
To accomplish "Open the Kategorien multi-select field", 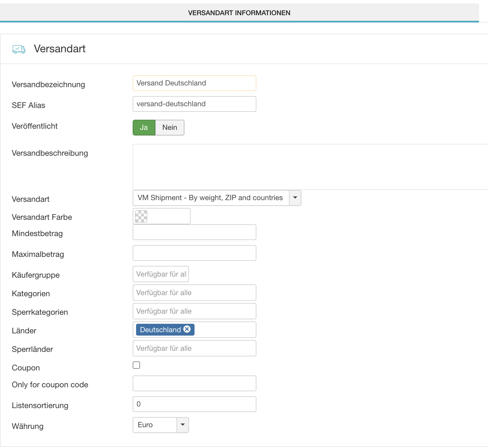I will 194,293.
